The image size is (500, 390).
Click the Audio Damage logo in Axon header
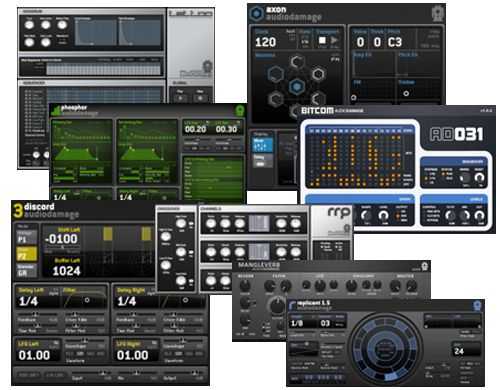tap(437, 14)
